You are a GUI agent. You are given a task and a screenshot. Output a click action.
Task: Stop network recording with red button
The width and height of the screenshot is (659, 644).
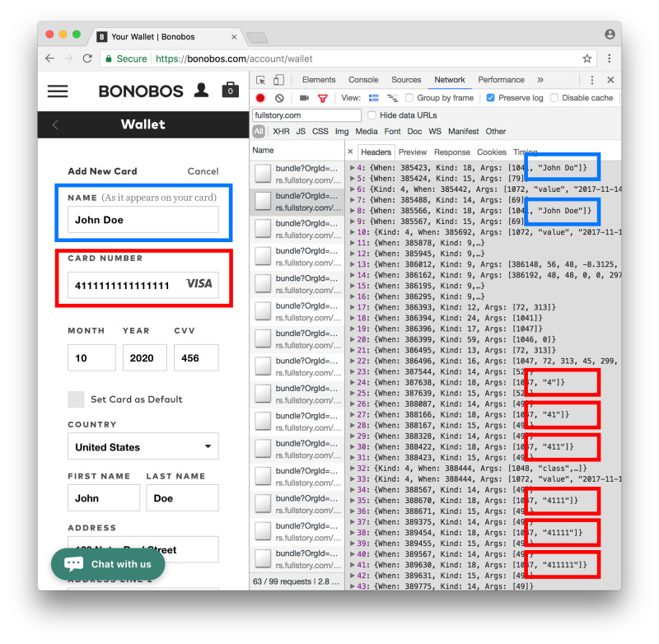pos(261,98)
